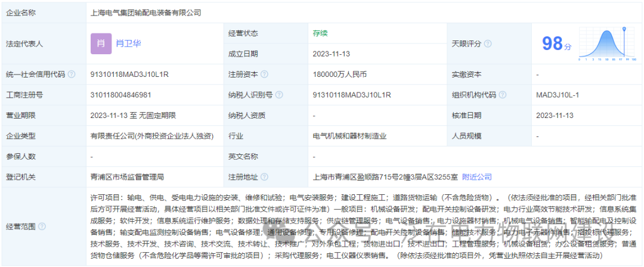644x267 pixels.
Task: Click help icon beside 注册资本
Action: 265,74
